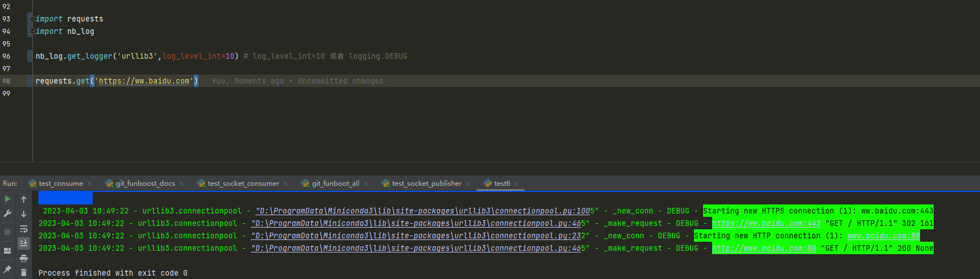
Task: Click line number 98 in the gutter
Action: point(6,81)
